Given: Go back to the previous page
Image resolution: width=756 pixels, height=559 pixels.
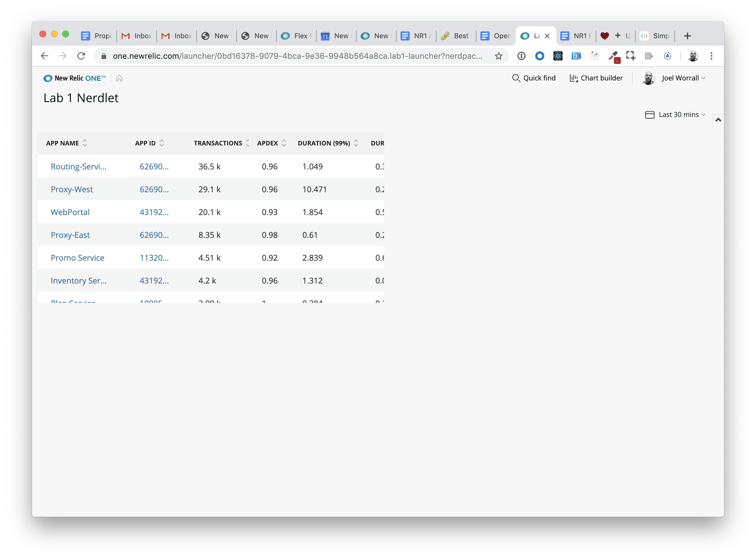Looking at the screenshot, I should pos(45,56).
